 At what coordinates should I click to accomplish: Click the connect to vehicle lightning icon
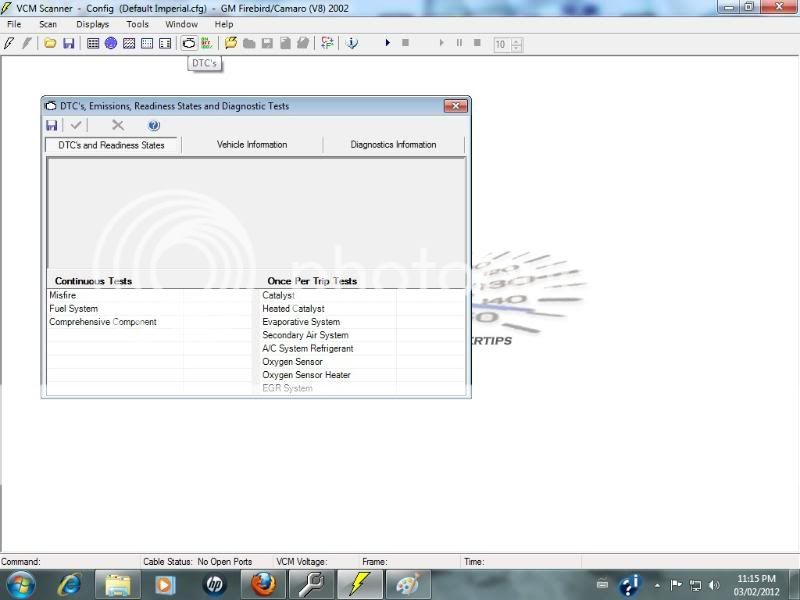click(x=9, y=43)
